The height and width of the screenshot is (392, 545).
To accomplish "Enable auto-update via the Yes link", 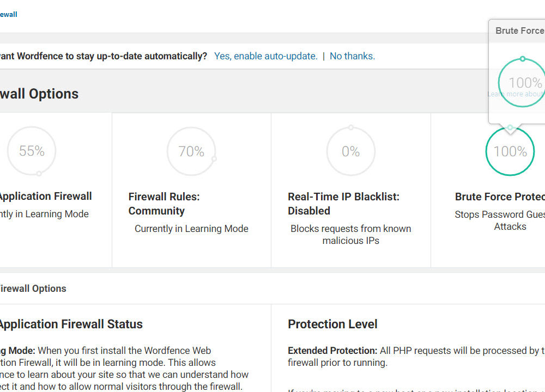I will click(x=265, y=56).
